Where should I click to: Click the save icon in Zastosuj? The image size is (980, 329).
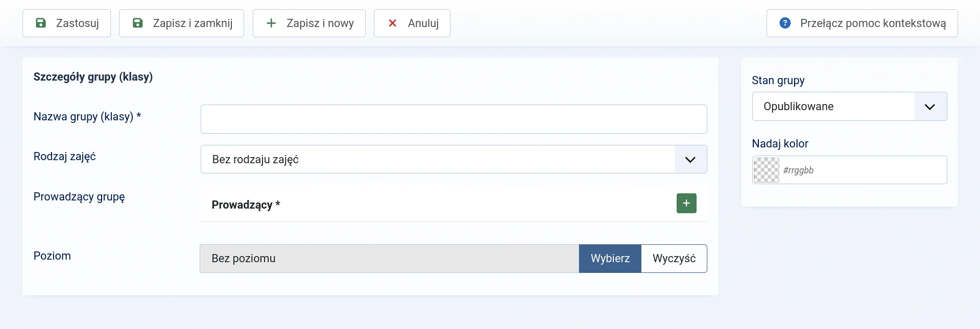click(41, 23)
